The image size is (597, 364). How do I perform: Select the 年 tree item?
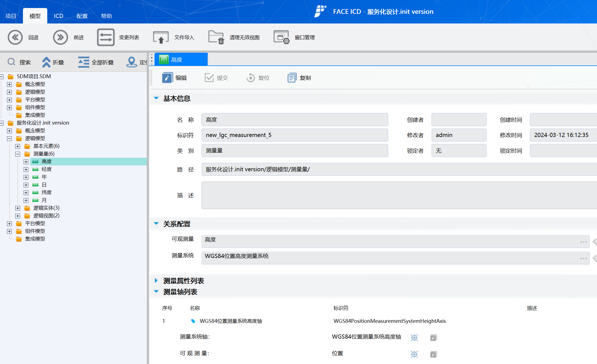click(44, 177)
